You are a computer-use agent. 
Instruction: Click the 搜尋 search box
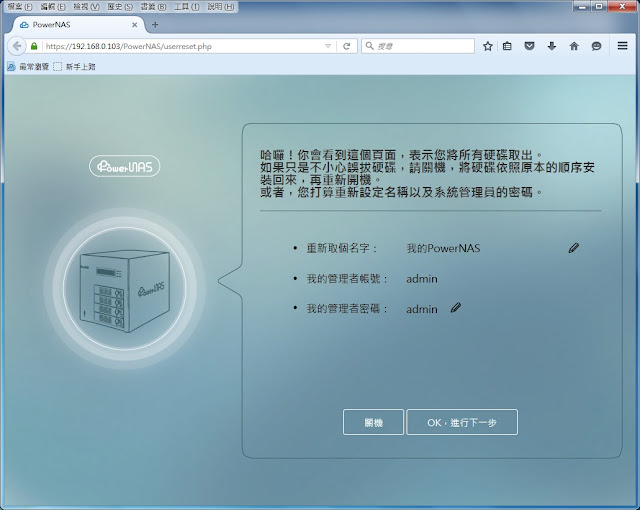(418, 46)
